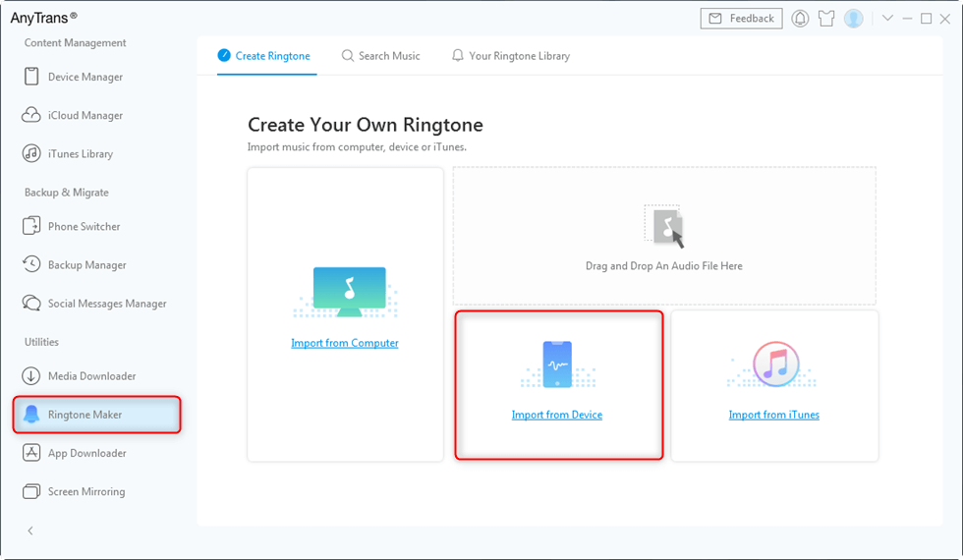The image size is (963, 560).
Task: Open Backup Manager clock icon
Action: [30, 264]
